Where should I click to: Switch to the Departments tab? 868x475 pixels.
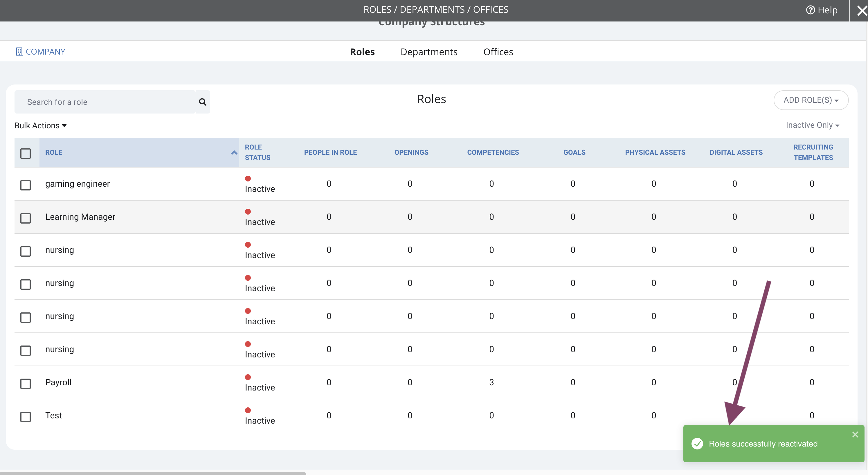429,52
